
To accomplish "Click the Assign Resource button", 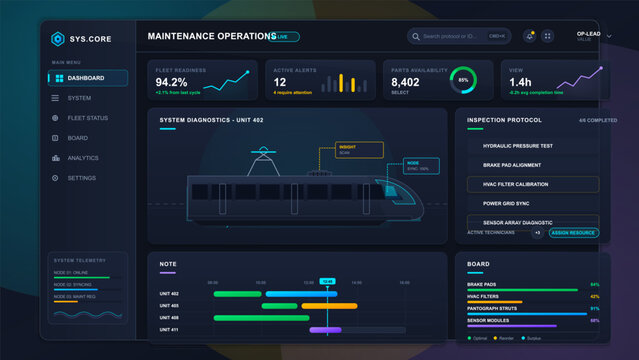I will pos(573,233).
